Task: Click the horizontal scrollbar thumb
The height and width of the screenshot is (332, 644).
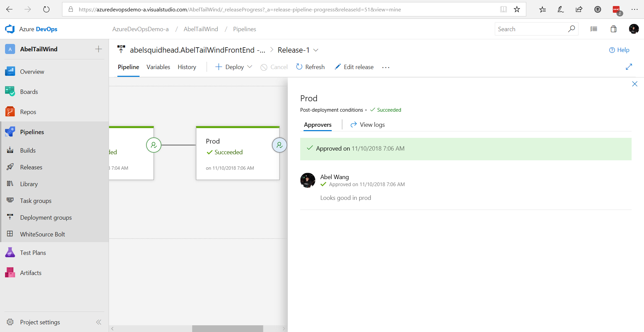Action: pos(227,329)
